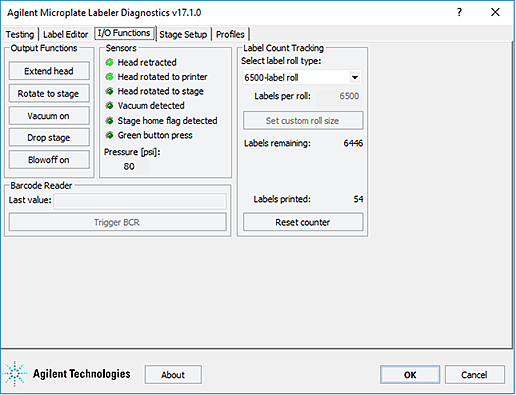The height and width of the screenshot is (395, 516).
Task: Click the barcode Last value field
Action: pos(140,201)
